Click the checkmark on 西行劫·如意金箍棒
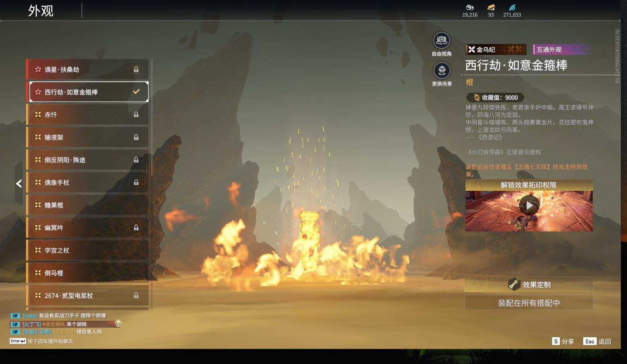627x364 pixels. coord(136,92)
